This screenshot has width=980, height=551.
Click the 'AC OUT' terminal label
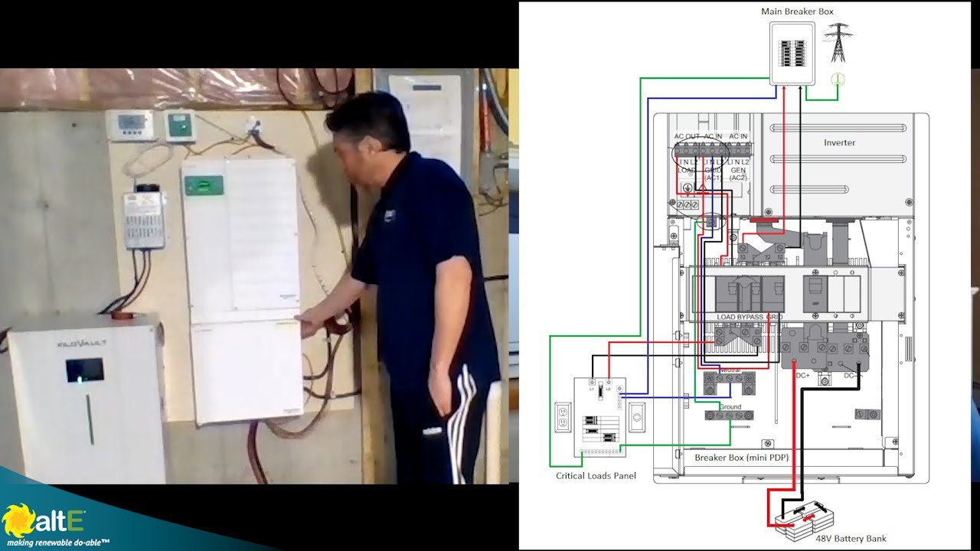pyautogui.click(x=686, y=137)
